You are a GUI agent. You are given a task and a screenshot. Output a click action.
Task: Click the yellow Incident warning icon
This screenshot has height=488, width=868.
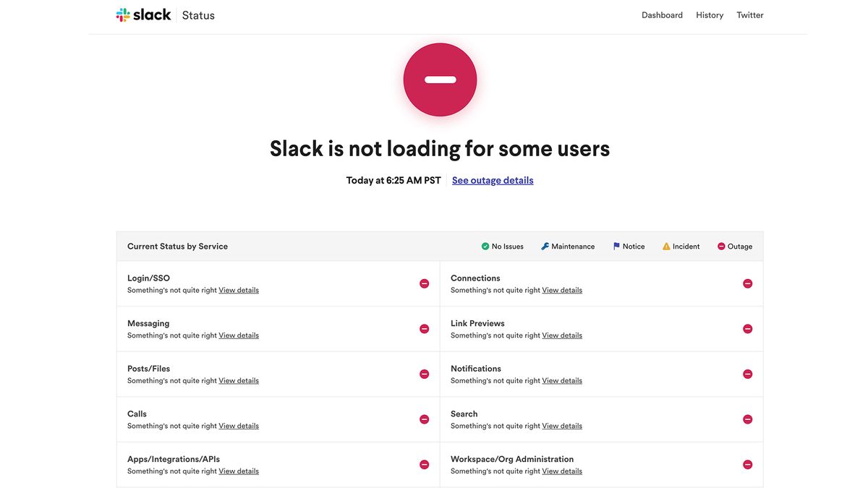[665, 246]
